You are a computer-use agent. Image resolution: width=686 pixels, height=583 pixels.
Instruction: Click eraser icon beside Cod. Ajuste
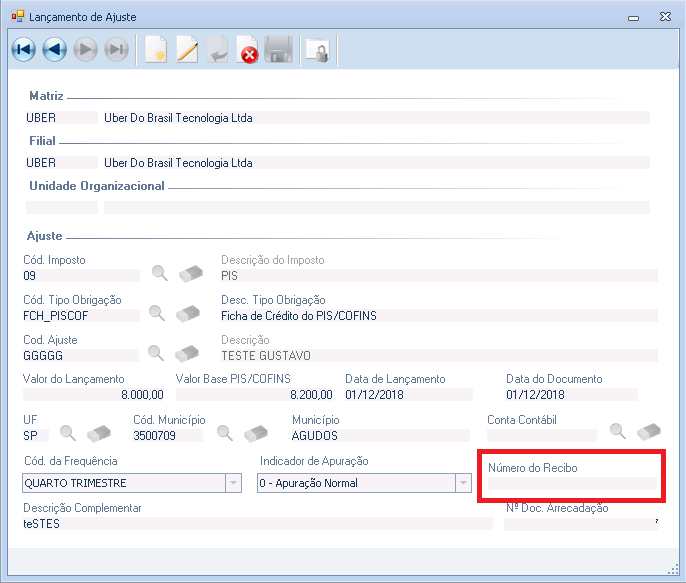click(188, 353)
